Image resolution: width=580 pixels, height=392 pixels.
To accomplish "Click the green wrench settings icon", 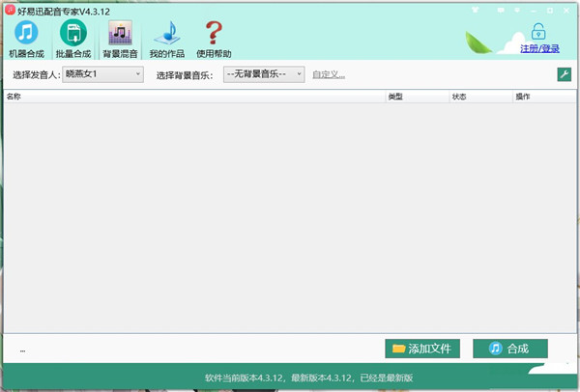I will [564, 74].
